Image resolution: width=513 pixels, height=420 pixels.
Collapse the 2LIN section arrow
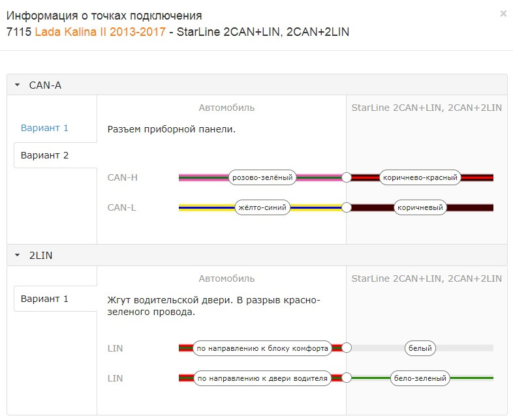point(18,256)
